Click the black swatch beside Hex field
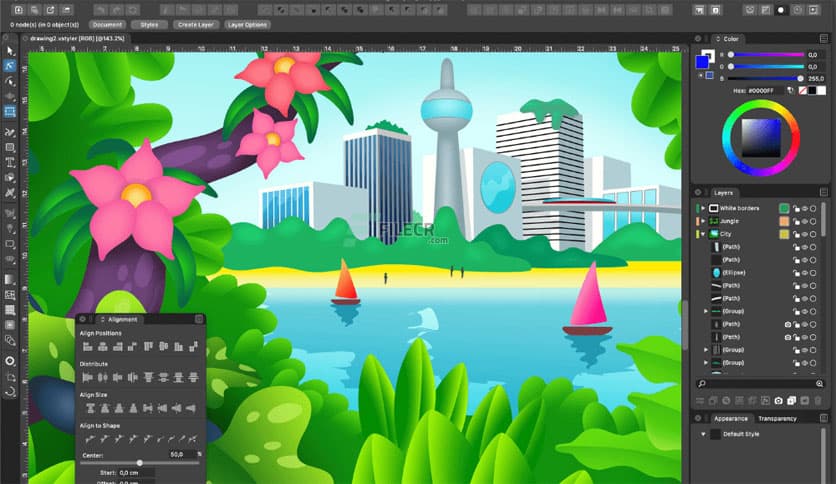This screenshot has width=836, height=484. pyautogui.click(x=812, y=91)
